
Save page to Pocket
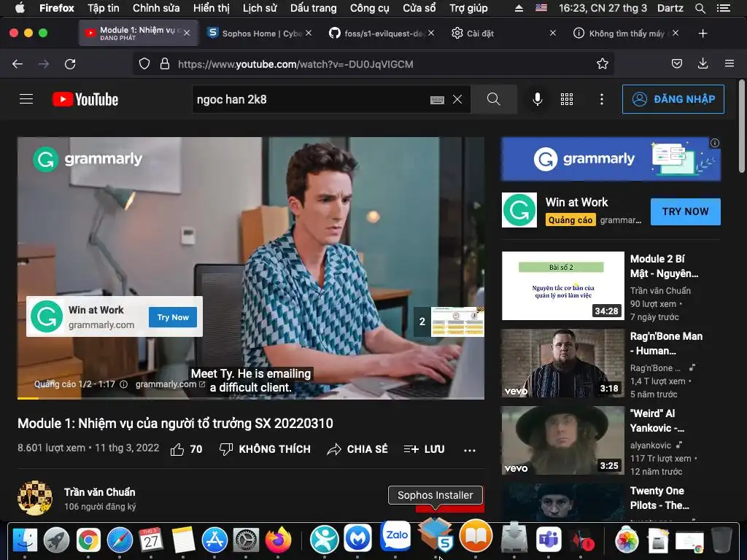pyautogui.click(x=677, y=64)
